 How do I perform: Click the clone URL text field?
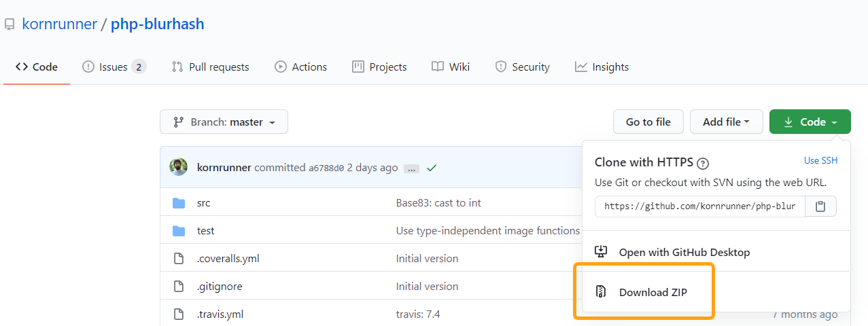click(x=699, y=206)
